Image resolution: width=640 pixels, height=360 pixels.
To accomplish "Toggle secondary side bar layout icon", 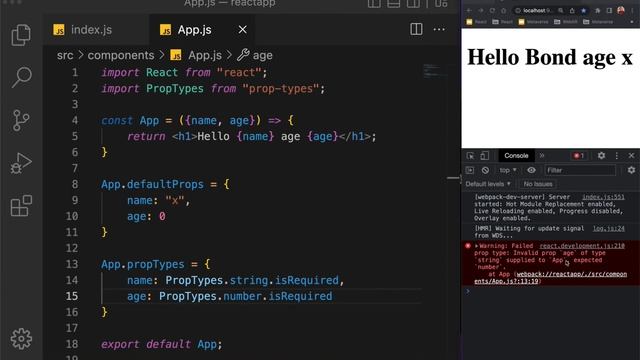I will coord(413,4).
